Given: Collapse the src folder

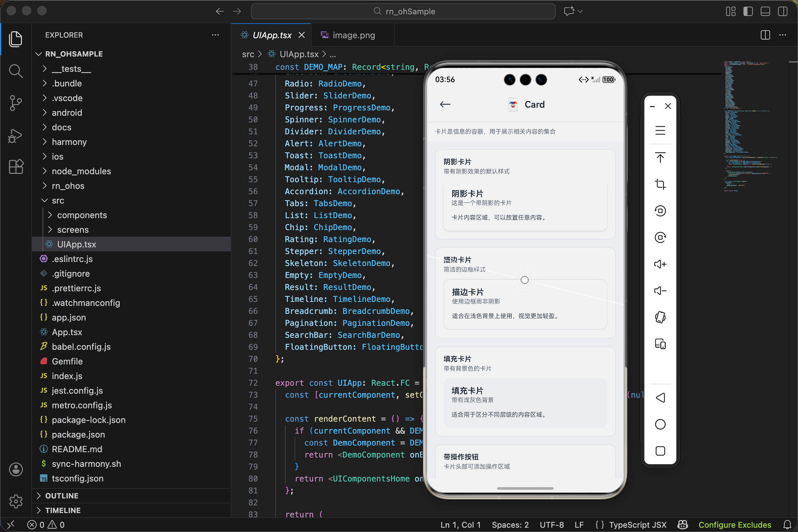Looking at the screenshot, I should pyautogui.click(x=58, y=200).
